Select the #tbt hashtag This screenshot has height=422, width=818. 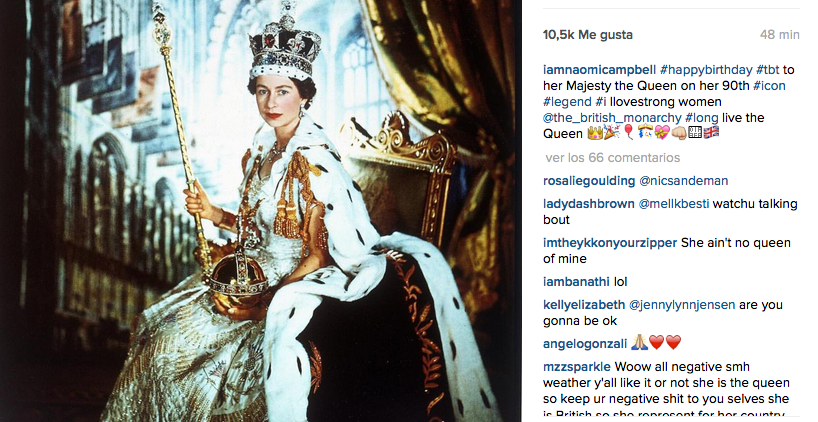coord(768,69)
